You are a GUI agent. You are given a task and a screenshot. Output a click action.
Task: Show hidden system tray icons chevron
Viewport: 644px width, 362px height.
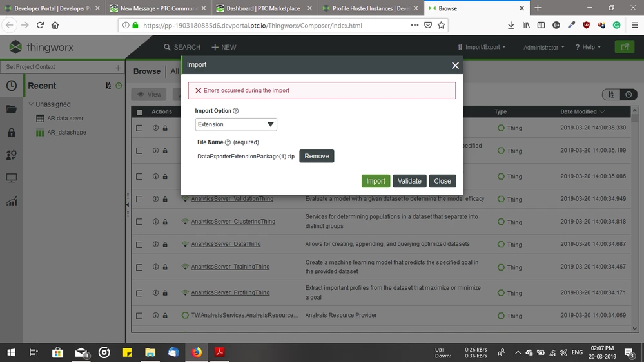click(x=518, y=352)
